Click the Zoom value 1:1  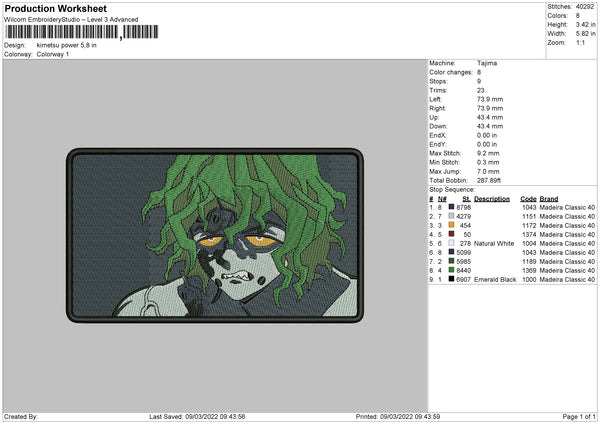point(580,42)
